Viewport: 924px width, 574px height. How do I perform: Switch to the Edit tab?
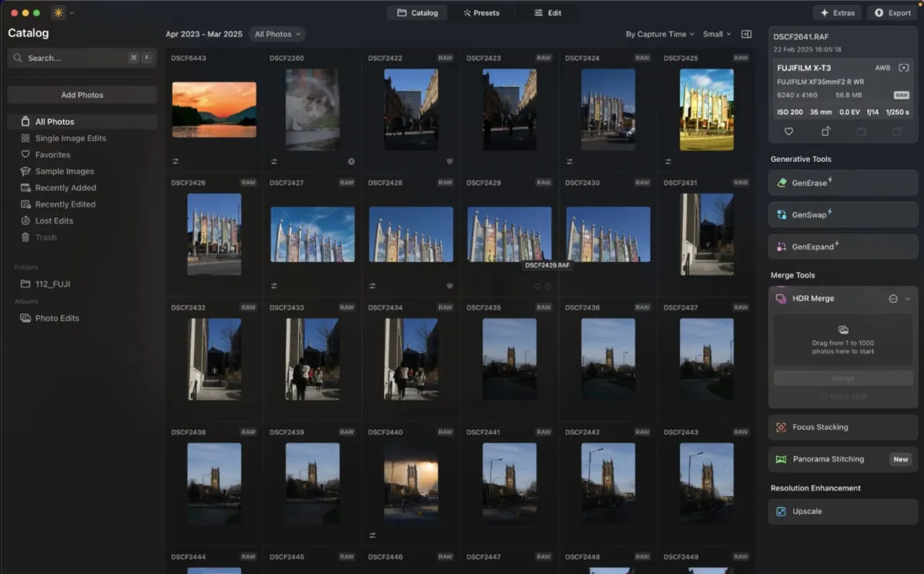(548, 12)
